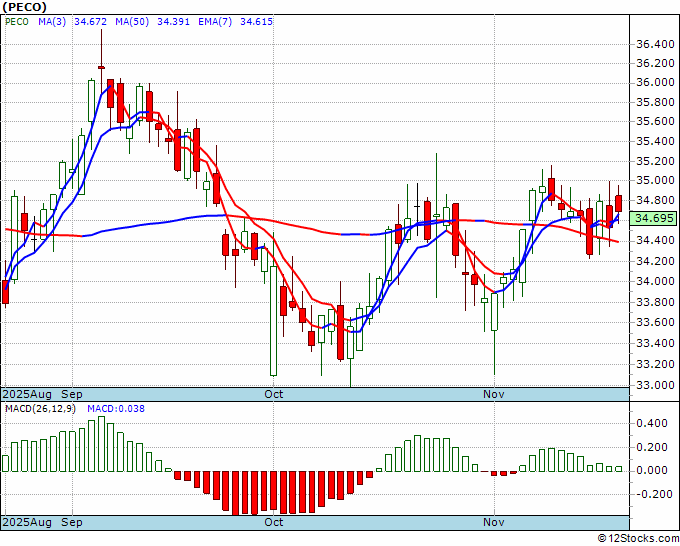680x546 pixels.
Task: Click the MA(50) value 34.391
Action: click(173, 22)
